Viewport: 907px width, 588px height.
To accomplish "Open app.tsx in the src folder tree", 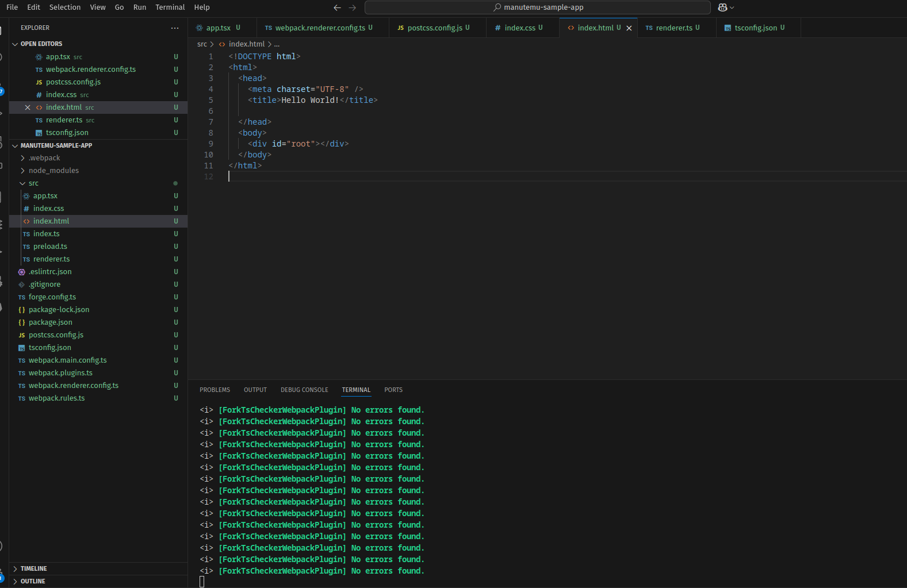I will [98, 196].
